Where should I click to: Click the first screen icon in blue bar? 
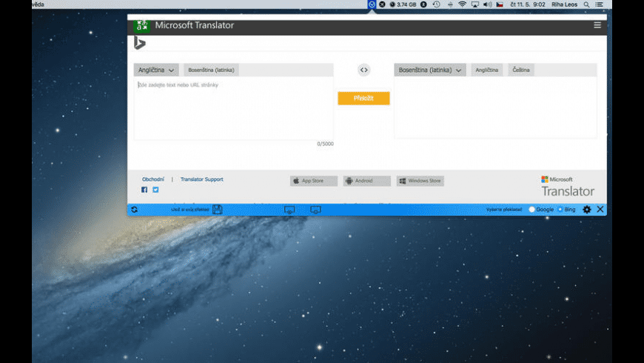point(289,210)
